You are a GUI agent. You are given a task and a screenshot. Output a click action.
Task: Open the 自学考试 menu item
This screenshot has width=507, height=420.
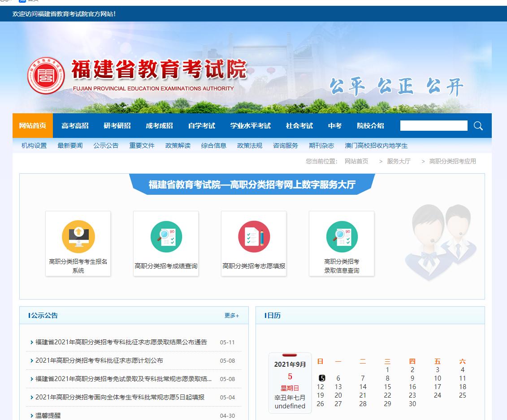(202, 126)
